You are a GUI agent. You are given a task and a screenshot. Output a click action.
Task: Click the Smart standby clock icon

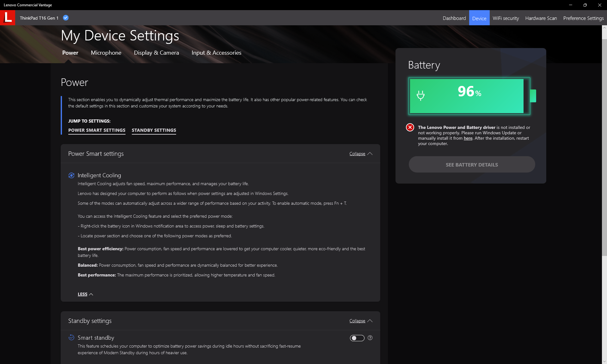pos(71,337)
